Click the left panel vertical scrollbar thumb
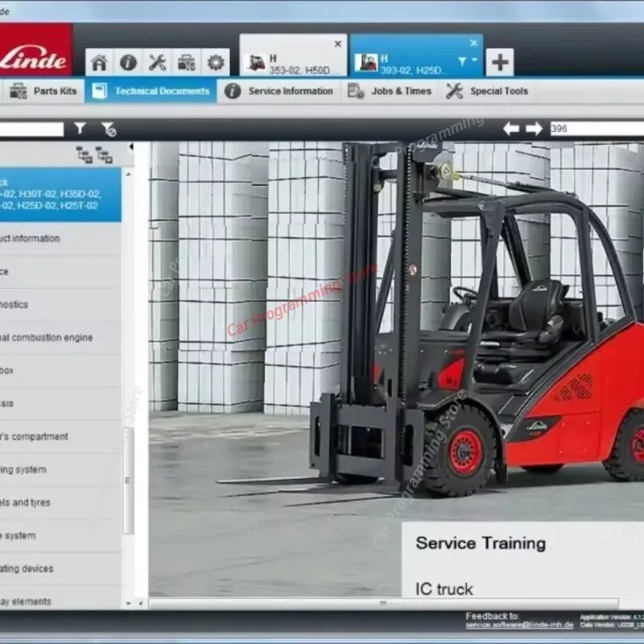Screen dimensions: 644x644 click(128, 481)
